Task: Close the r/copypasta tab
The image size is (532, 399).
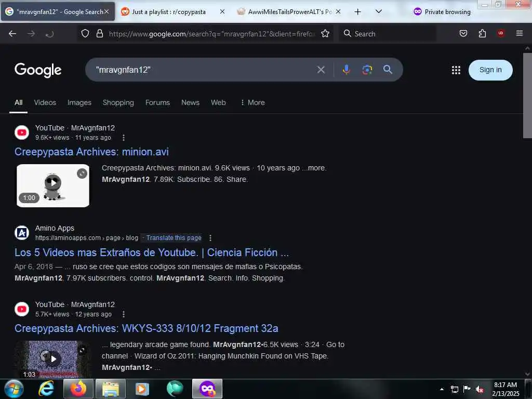Action: (222, 11)
